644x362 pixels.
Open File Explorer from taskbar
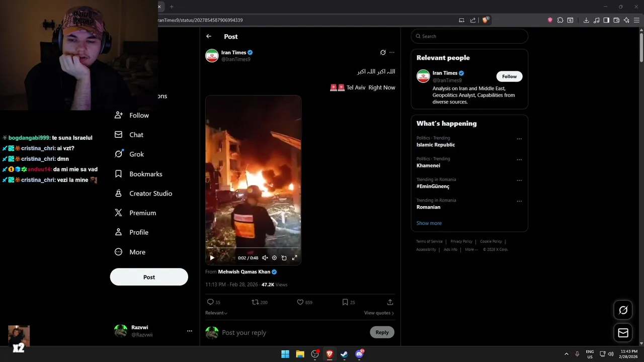tap(300, 354)
